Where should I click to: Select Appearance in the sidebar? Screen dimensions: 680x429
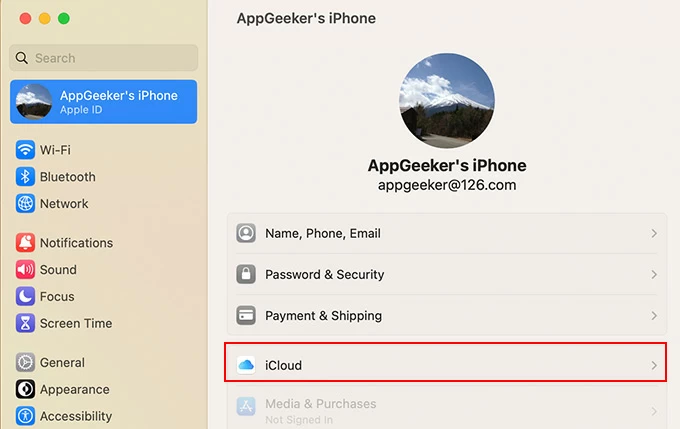click(74, 390)
